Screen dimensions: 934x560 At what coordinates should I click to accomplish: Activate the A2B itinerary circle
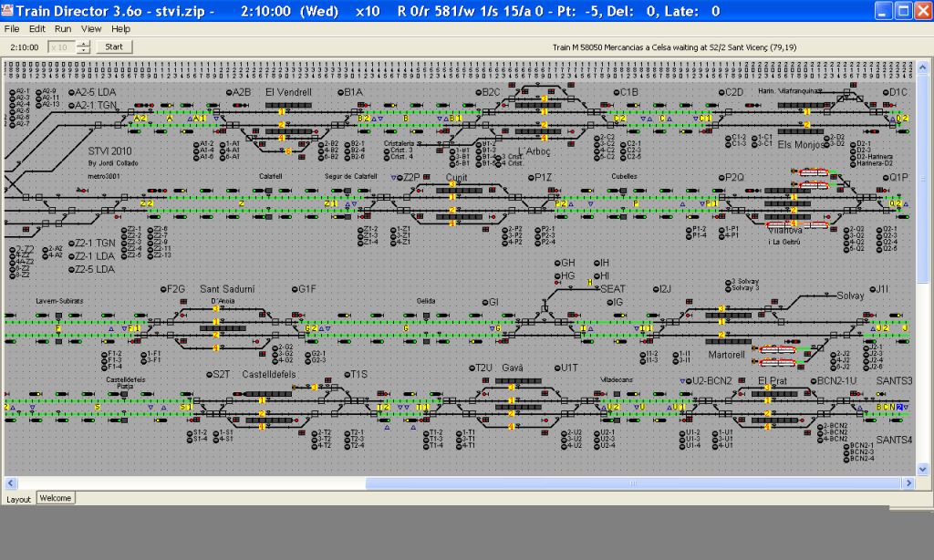point(227,92)
